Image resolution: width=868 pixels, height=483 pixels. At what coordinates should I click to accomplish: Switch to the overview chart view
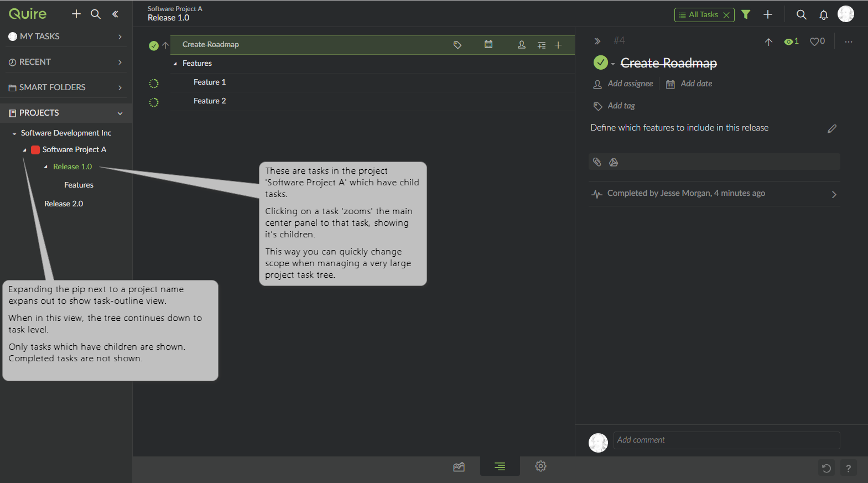459,466
